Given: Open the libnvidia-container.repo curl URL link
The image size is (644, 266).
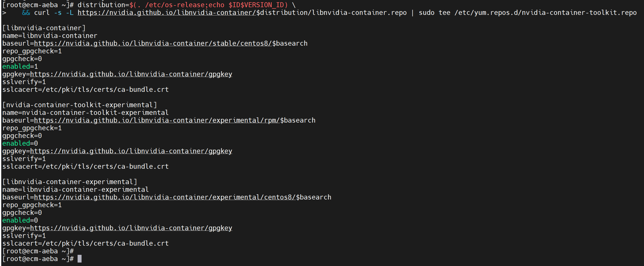Looking at the screenshot, I should pyautogui.click(x=167, y=12).
